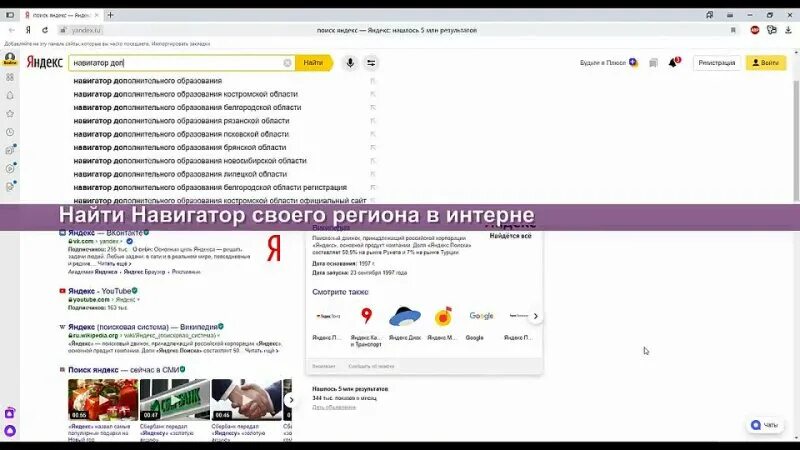Click the Яндекс logo on the page

click(44, 62)
